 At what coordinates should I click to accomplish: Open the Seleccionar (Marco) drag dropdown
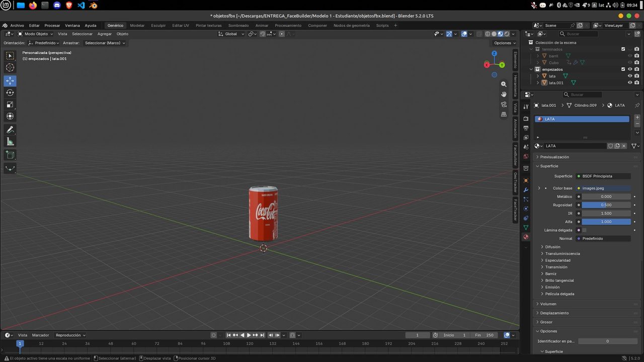click(105, 43)
